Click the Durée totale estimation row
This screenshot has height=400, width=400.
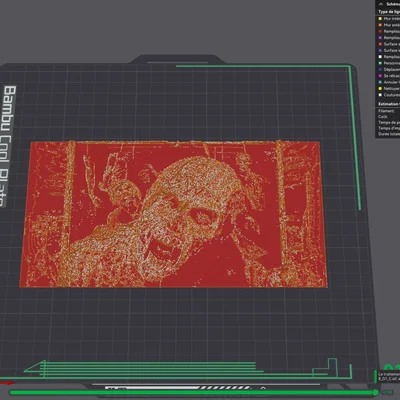389,134
